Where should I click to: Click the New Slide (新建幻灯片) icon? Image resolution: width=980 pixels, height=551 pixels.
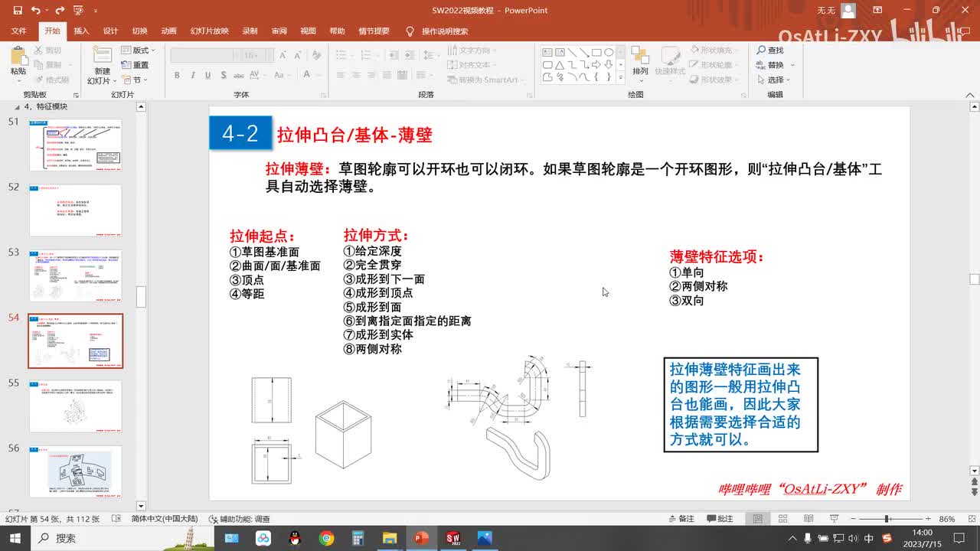pos(103,55)
